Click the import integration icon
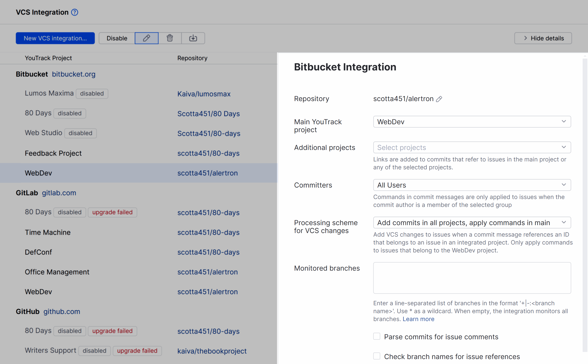This screenshot has height=364, width=588. [x=193, y=38]
